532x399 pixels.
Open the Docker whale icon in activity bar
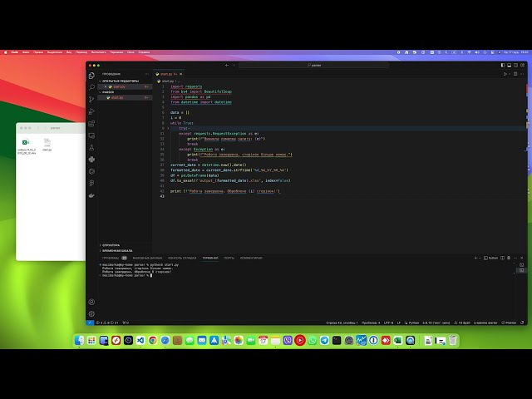(x=91, y=195)
